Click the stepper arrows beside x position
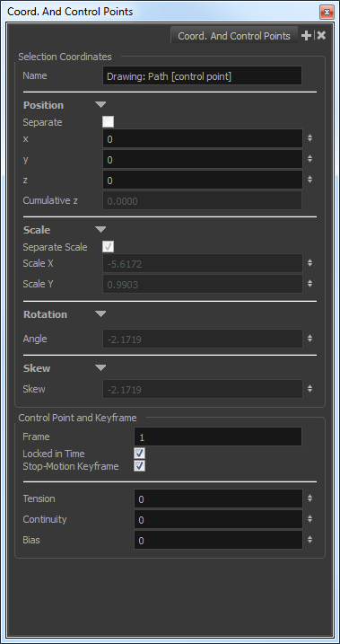340x644 pixels. pyautogui.click(x=310, y=138)
